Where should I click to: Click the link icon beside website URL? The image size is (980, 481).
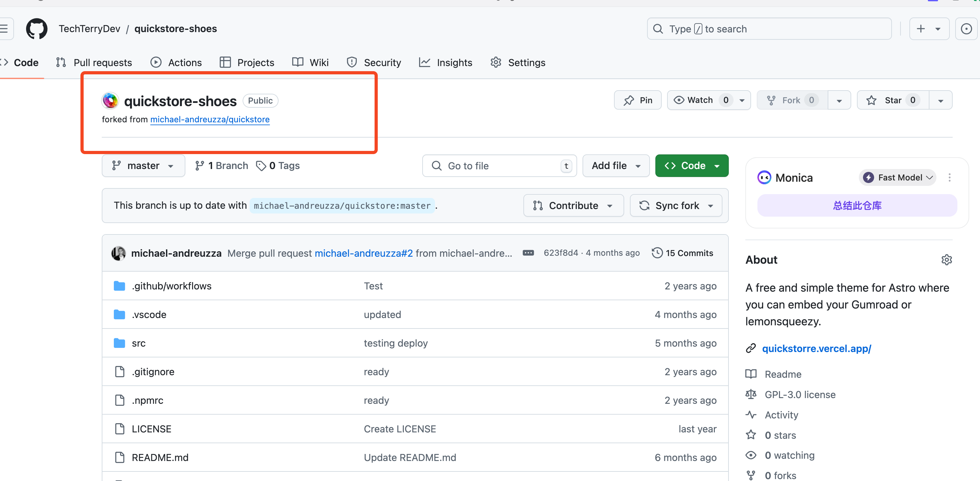pos(751,348)
